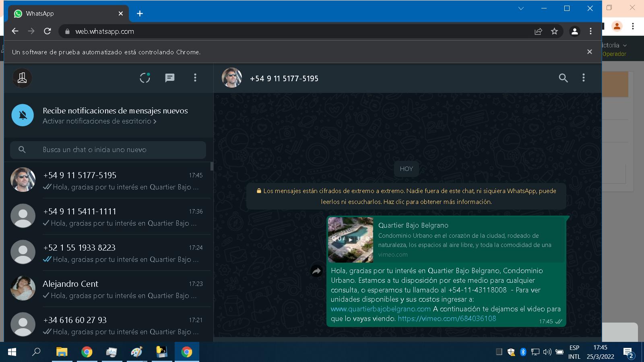Open File Explorer from taskbar
Image resolution: width=644 pixels, height=362 pixels.
point(62,352)
